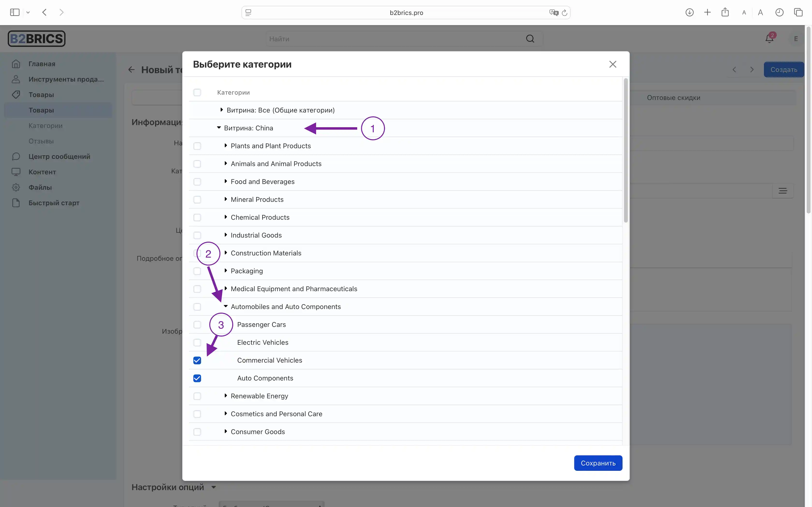Click the Safari share icon
Screen dimensions: 812x507
pos(725,12)
